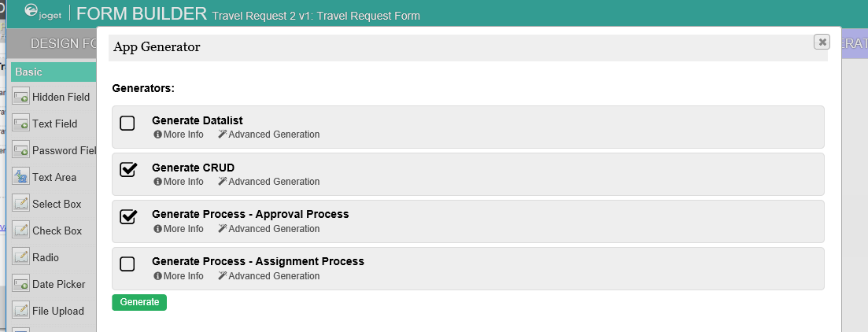The height and width of the screenshot is (332, 868).
Task: Select the Text Field element icon
Action: pyautogui.click(x=21, y=124)
